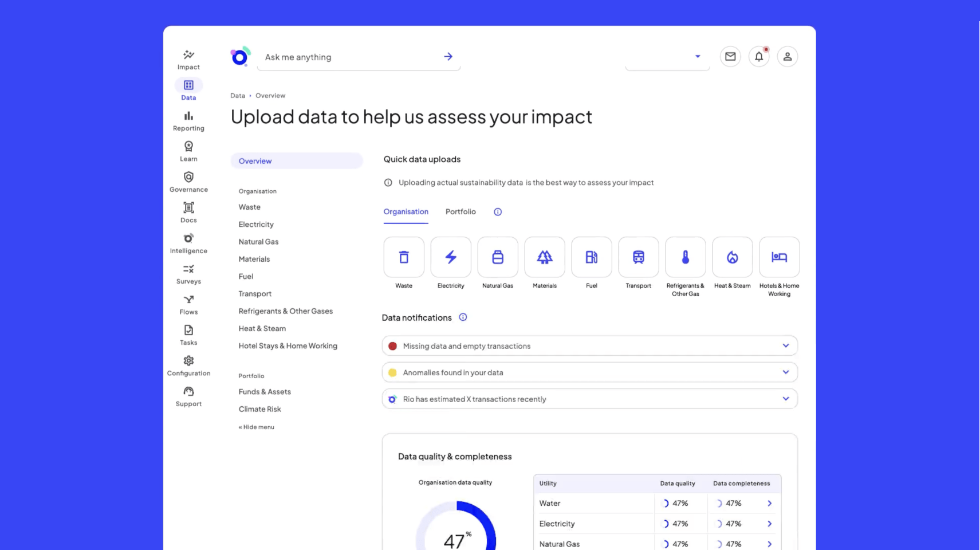Open Fuel in the left menu
This screenshot has width=980, height=550.
[x=246, y=276]
